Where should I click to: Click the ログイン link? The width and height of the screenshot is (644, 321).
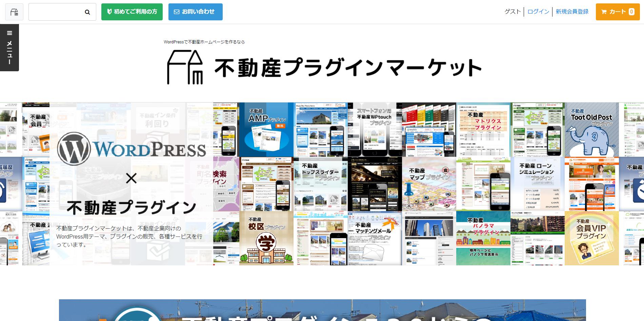point(538,12)
